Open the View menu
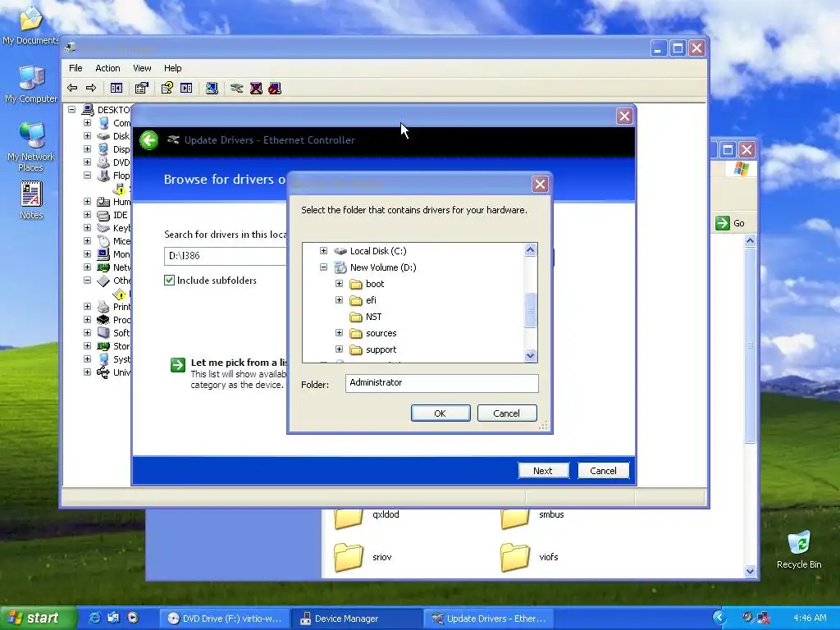This screenshot has height=630, width=840. [142, 68]
